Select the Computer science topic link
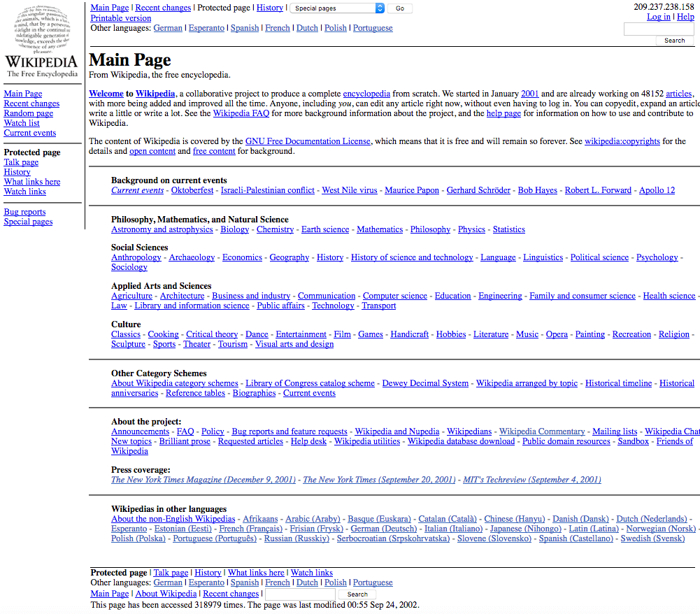Viewport: 700px width, 614px height. (x=395, y=296)
